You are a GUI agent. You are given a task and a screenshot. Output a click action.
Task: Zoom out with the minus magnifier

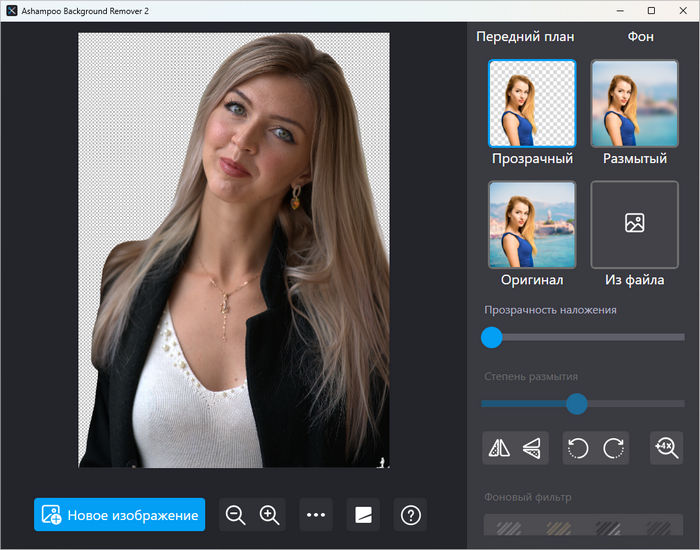tap(236, 515)
